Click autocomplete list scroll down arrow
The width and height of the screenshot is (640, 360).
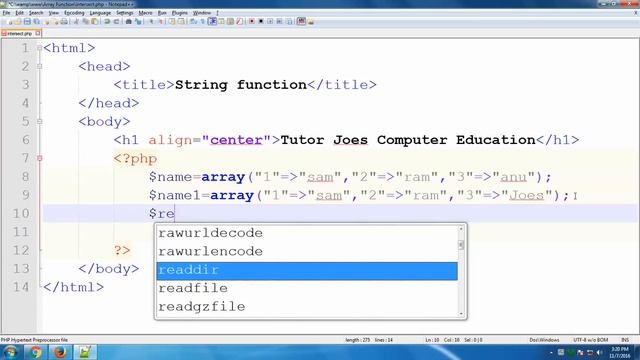pyautogui.click(x=461, y=313)
